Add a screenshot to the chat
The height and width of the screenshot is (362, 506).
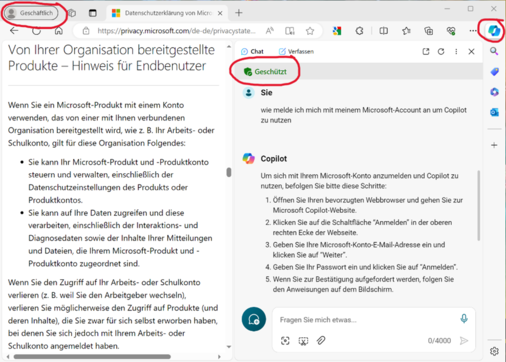[285, 341]
